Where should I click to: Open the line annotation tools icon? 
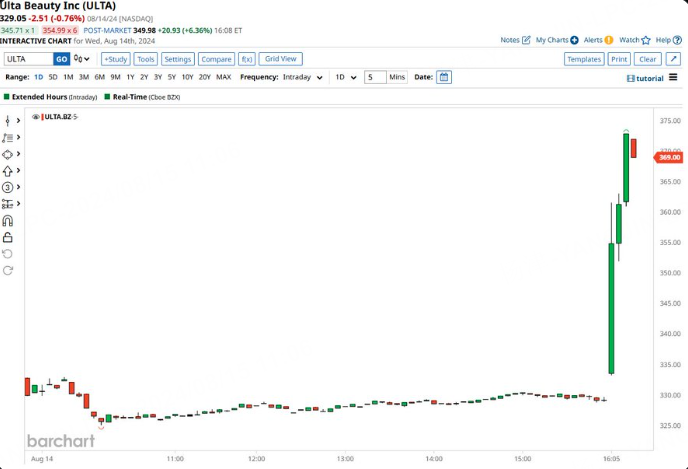tap(7, 138)
